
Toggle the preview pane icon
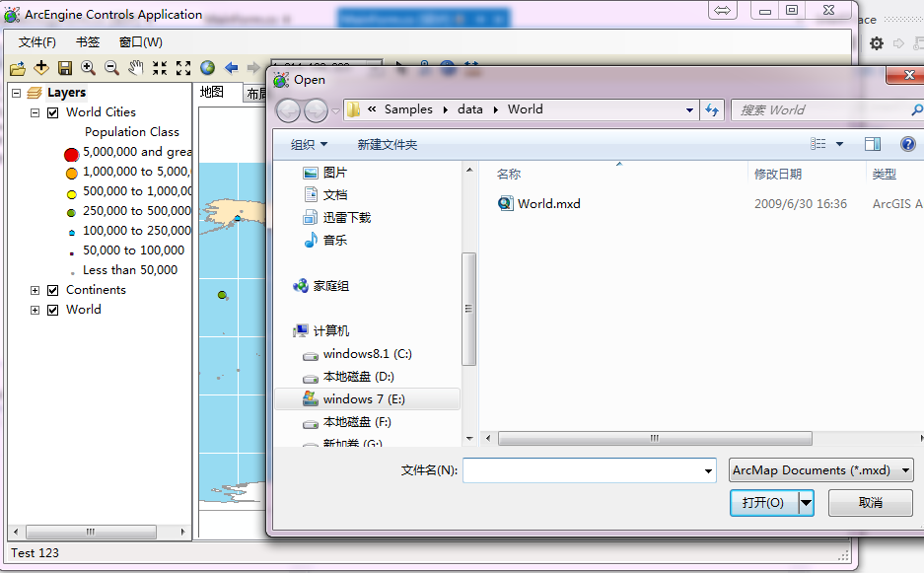pyautogui.click(x=873, y=144)
